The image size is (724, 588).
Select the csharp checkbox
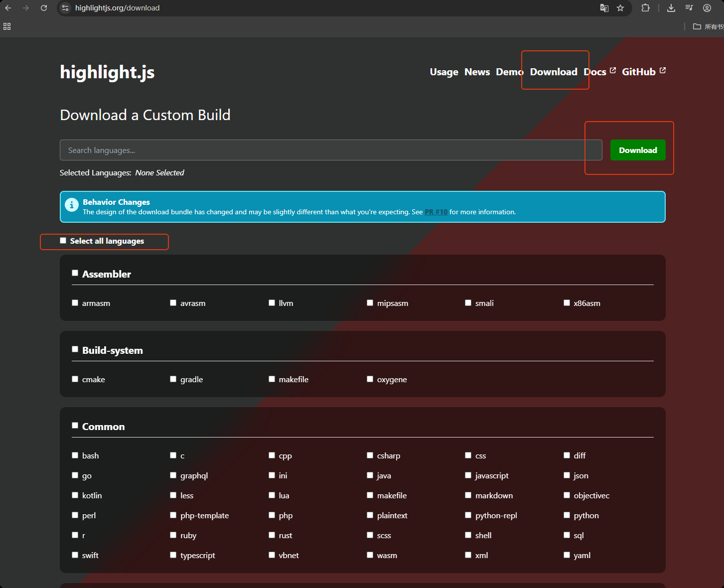coord(370,455)
